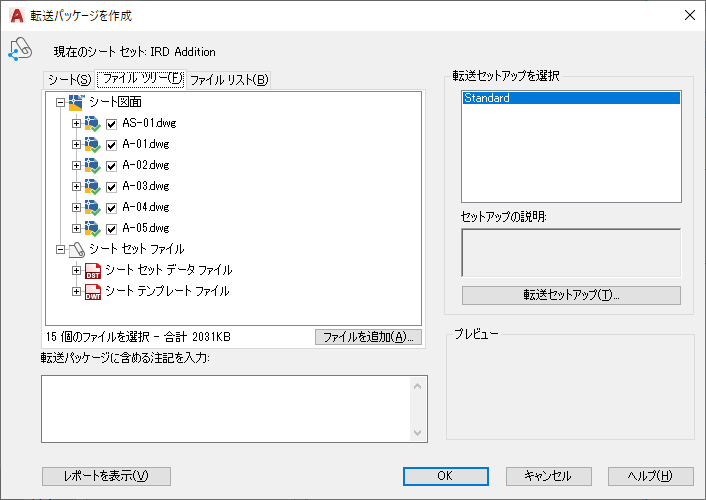The image size is (706, 500).
Task: Click the シート図面 folder icon
Action: coord(77,102)
